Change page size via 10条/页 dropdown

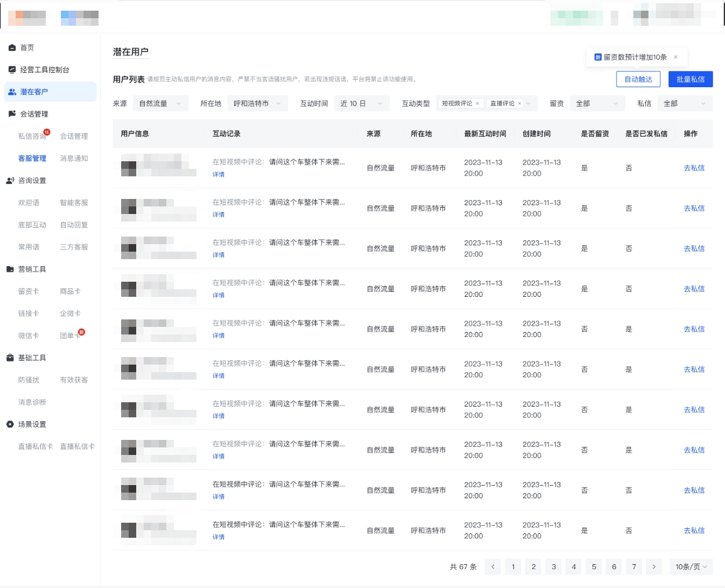(691, 567)
